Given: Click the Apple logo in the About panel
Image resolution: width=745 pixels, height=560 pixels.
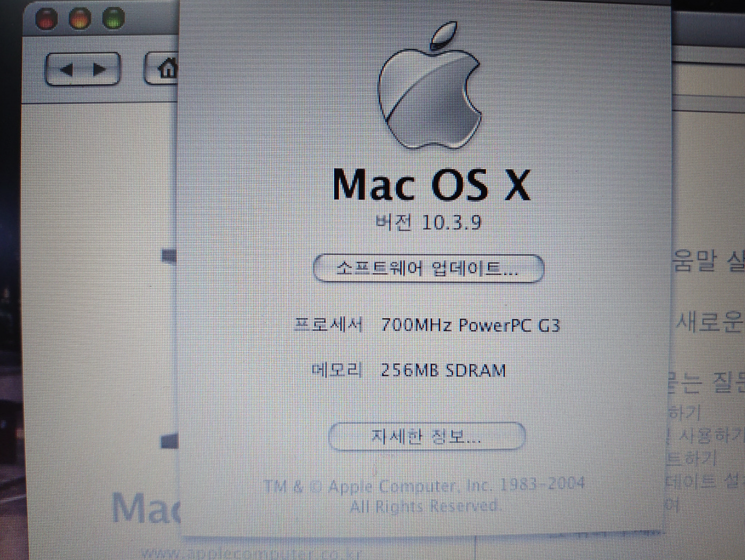Looking at the screenshot, I should pos(430,85).
